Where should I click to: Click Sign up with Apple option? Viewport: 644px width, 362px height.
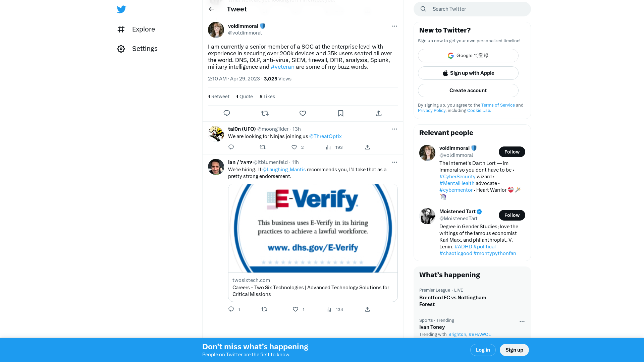coord(468,73)
